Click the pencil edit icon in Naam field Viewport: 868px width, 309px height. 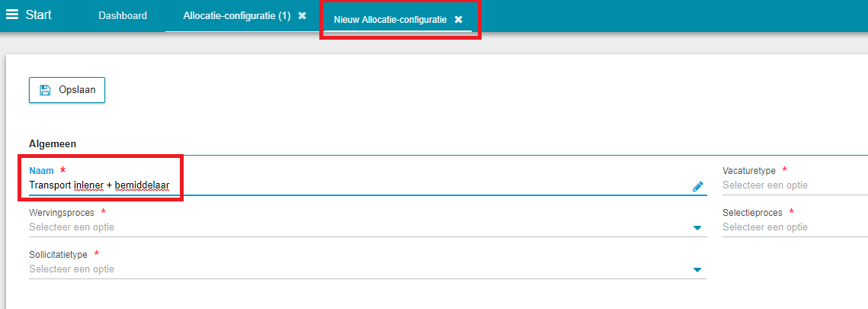697,187
